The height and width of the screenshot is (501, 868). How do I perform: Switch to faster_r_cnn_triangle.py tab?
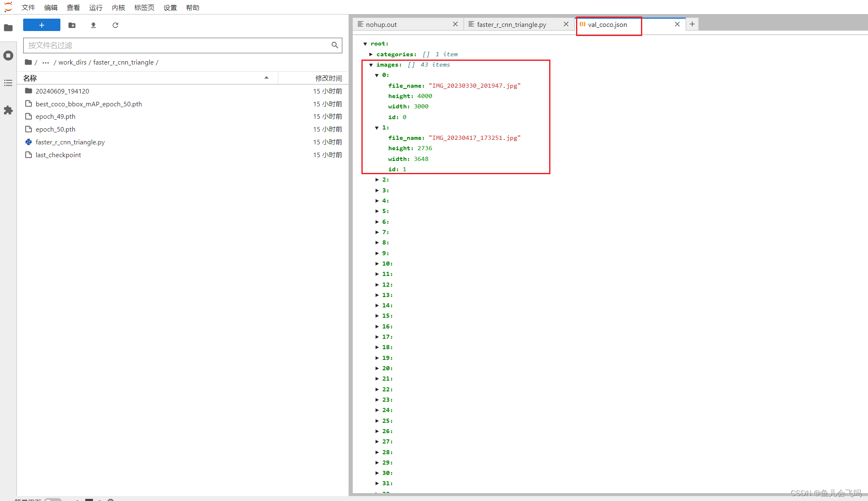pyautogui.click(x=511, y=24)
